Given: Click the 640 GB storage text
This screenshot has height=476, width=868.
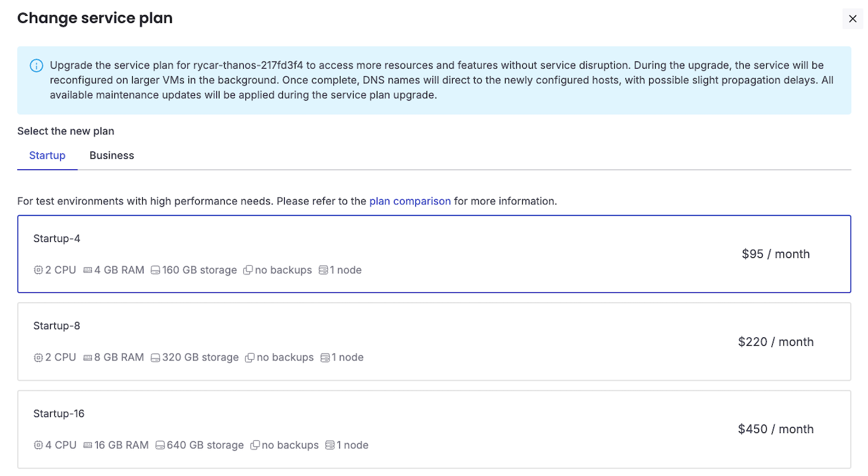Looking at the screenshot, I should (206, 445).
